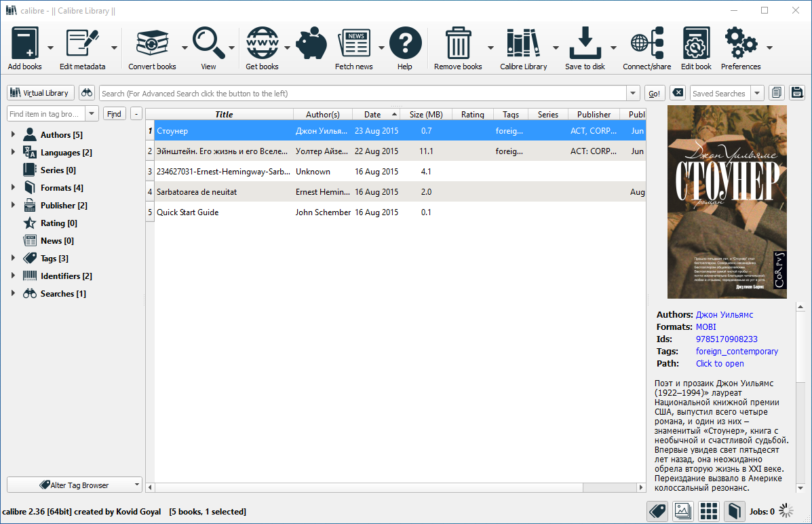Save the current search icon
Screen dimensions: 812x524
pyautogui.click(x=797, y=93)
